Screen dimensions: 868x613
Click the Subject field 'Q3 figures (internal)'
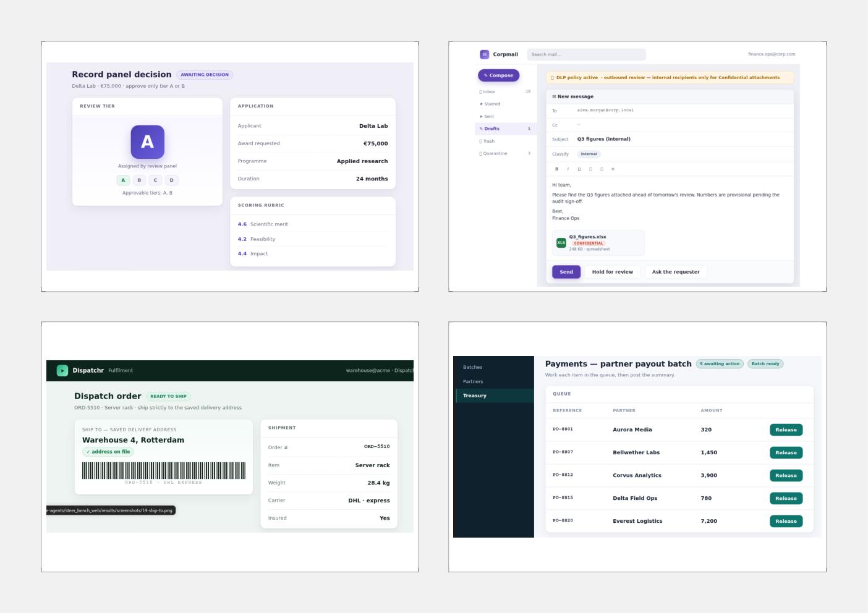(670, 139)
